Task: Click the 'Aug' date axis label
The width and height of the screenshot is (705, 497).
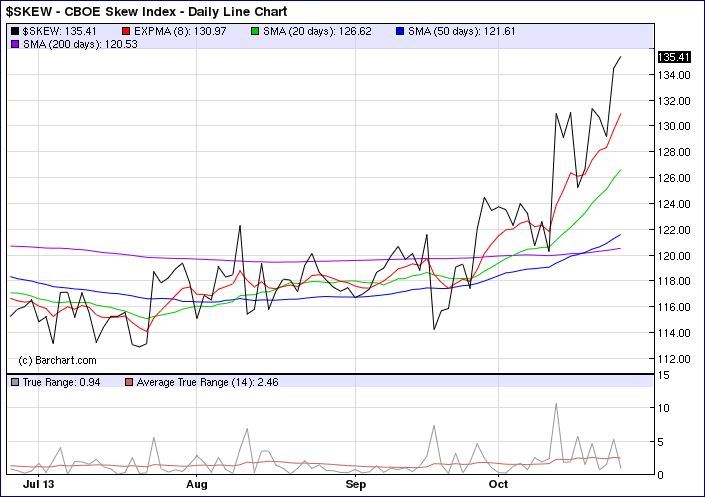Action: tap(196, 484)
